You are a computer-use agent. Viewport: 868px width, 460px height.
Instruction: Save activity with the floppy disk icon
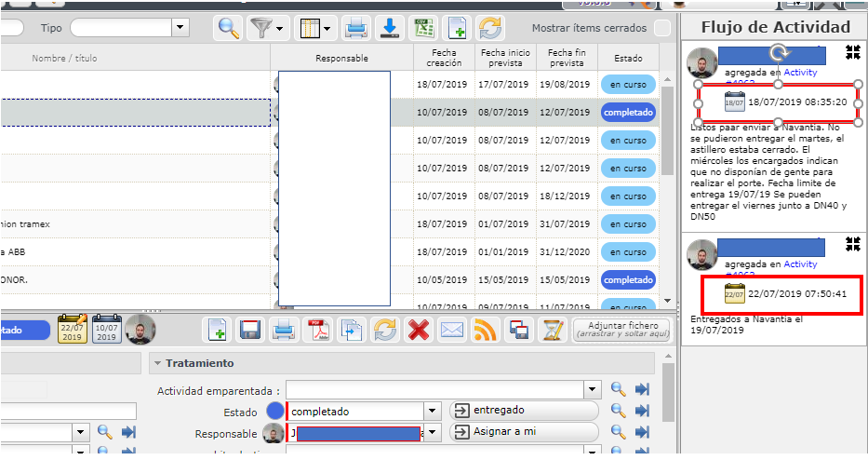(x=249, y=330)
